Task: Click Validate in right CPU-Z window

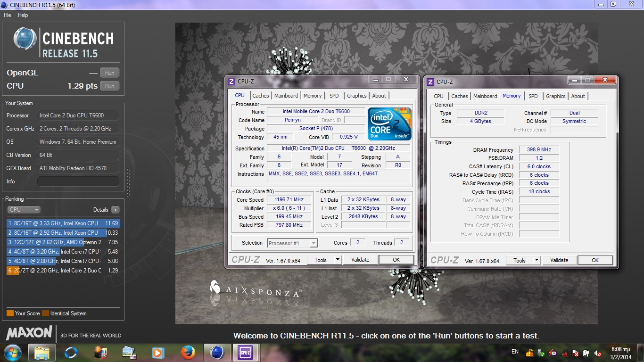Action: tap(559, 260)
